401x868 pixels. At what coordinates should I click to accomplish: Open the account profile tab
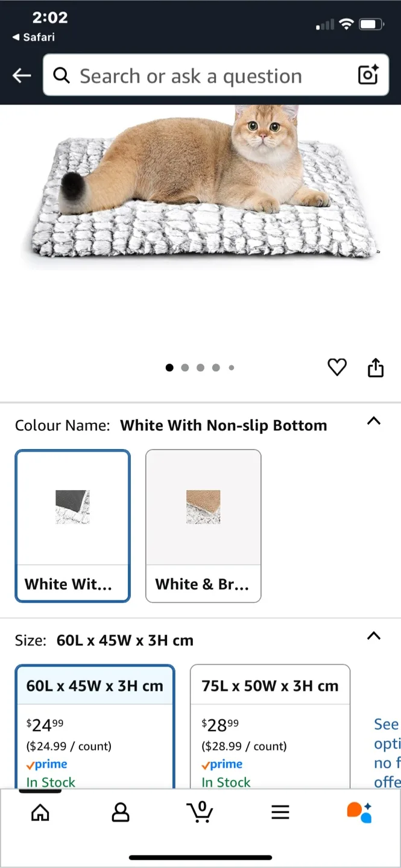[x=121, y=813]
